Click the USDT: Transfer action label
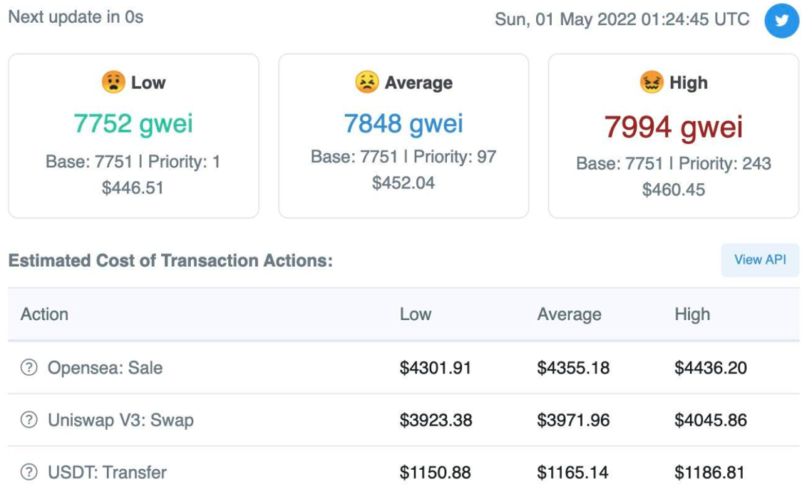 tap(107, 472)
